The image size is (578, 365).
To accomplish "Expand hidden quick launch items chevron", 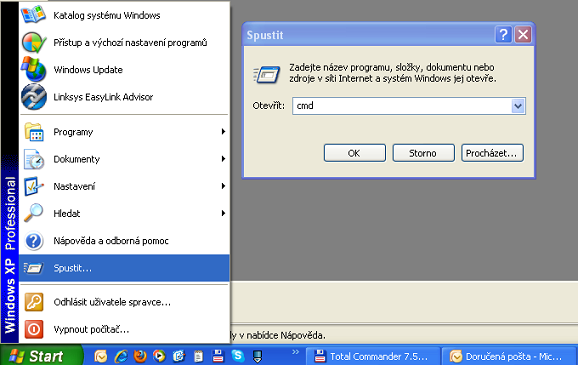I will click(x=296, y=352).
